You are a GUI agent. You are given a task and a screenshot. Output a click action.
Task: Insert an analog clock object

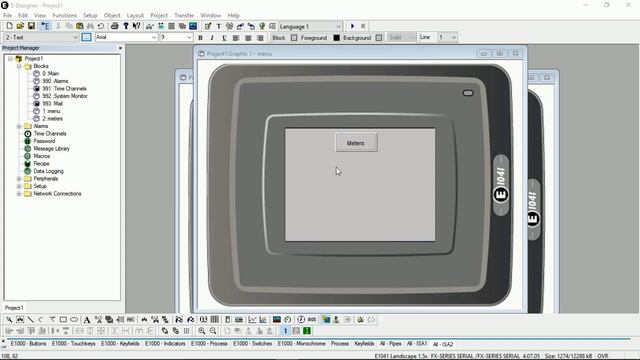coord(301,320)
